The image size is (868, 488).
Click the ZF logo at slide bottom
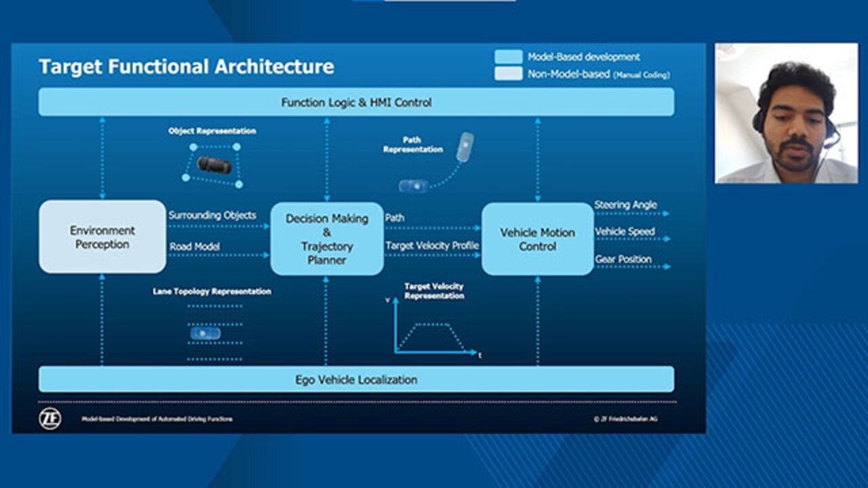50,419
